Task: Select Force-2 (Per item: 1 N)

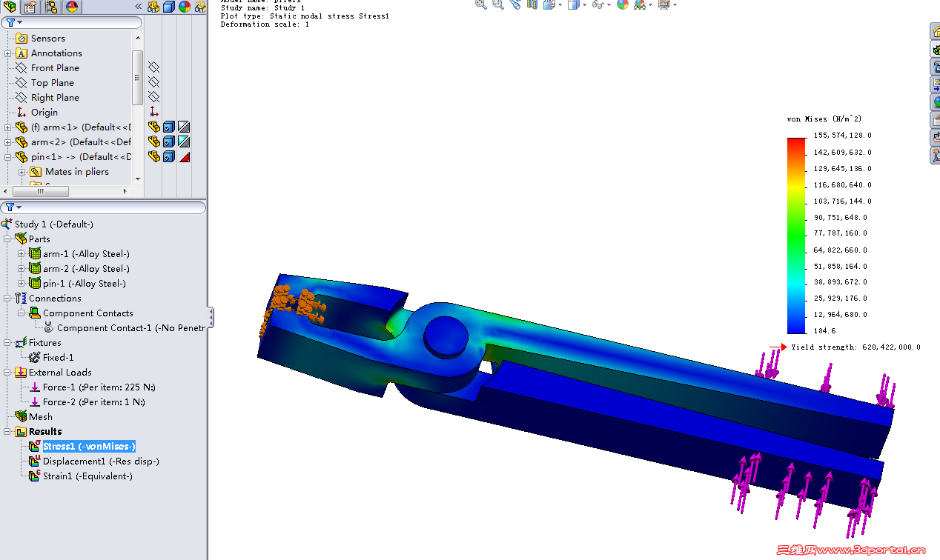Action: point(93,402)
